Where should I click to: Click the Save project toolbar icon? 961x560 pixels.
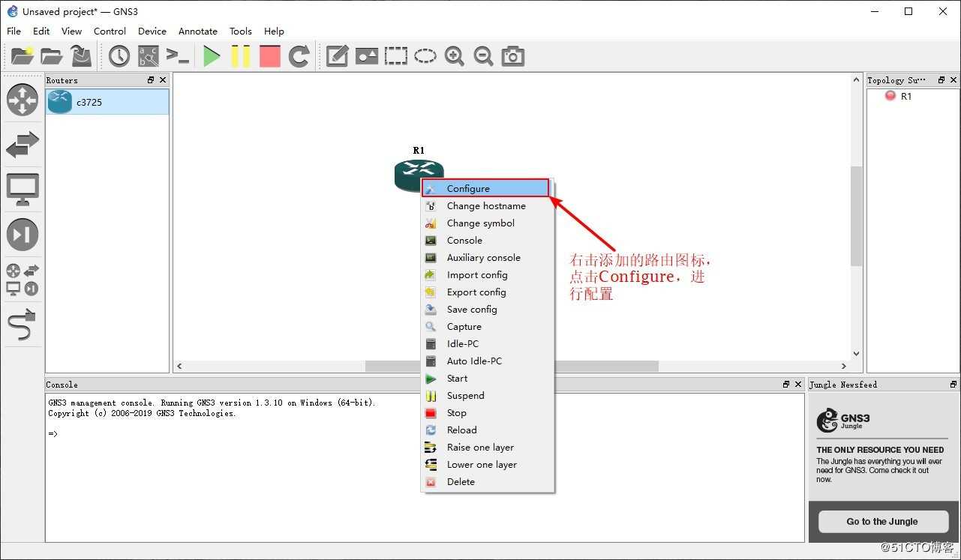(x=80, y=56)
